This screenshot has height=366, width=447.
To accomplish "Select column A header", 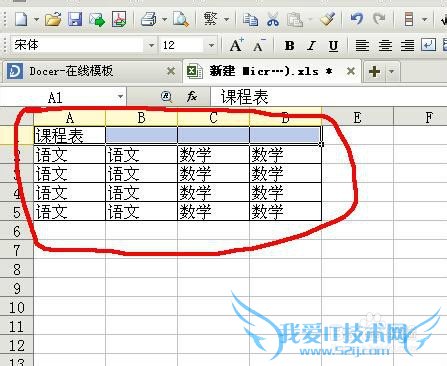I will pyautogui.click(x=69, y=117).
